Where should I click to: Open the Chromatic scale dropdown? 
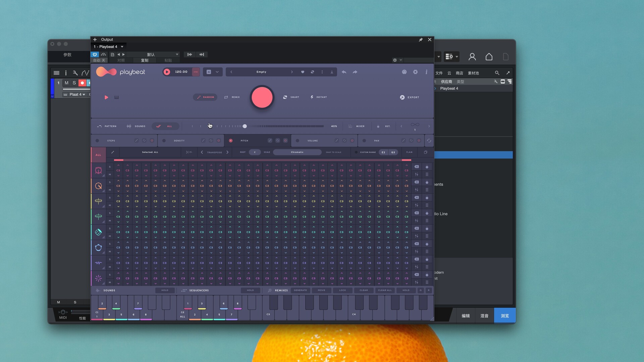click(x=297, y=152)
